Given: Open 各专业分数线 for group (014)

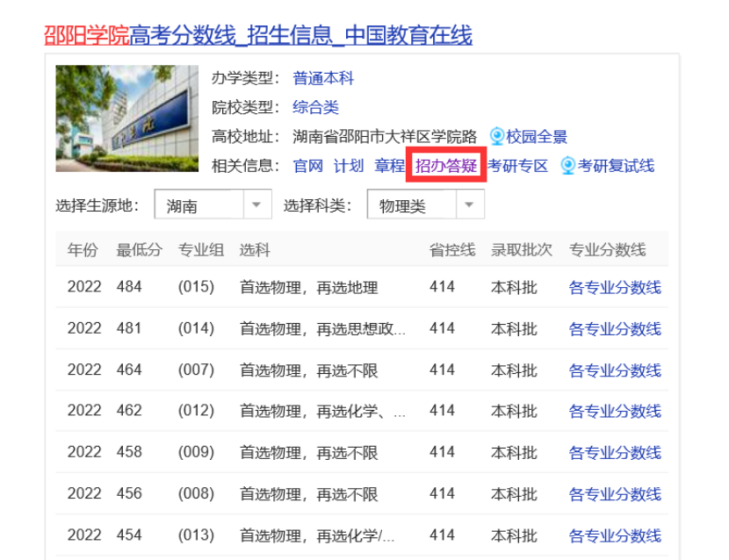Looking at the screenshot, I should click(x=615, y=329).
